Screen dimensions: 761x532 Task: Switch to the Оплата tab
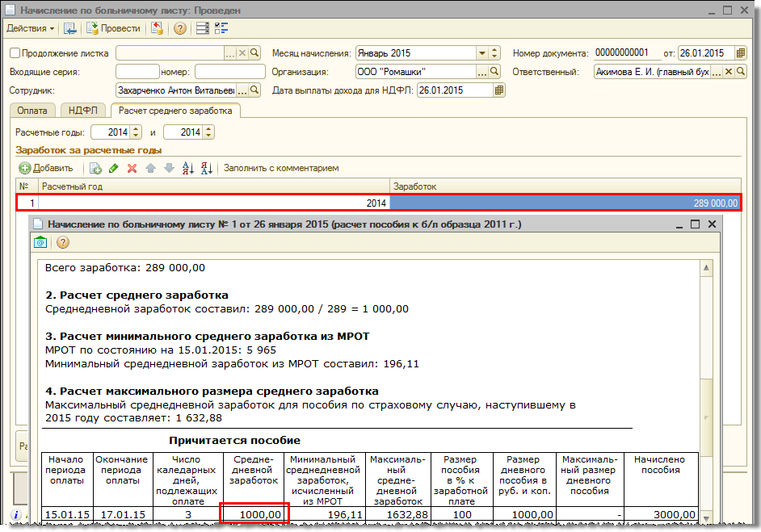(x=34, y=111)
